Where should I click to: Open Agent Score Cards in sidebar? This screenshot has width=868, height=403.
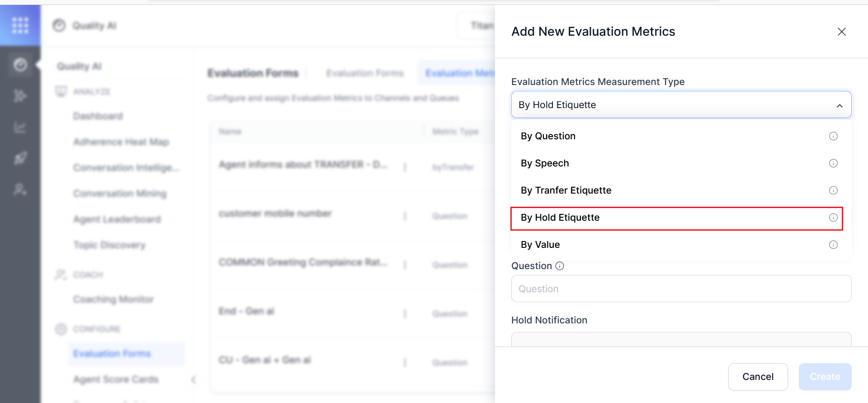point(116,379)
